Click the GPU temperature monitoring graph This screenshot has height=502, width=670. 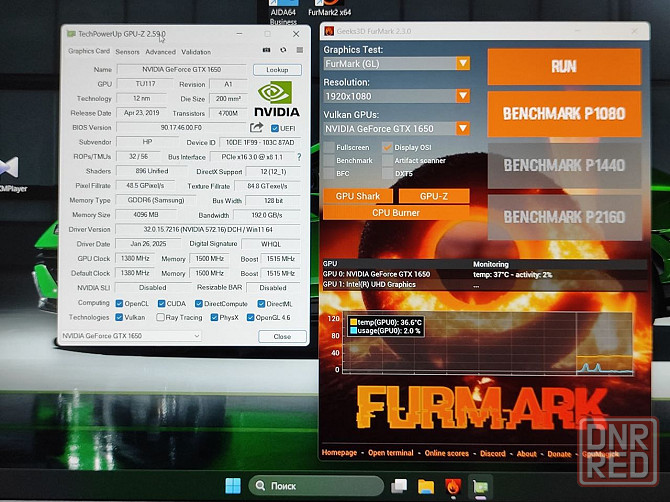[487, 344]
